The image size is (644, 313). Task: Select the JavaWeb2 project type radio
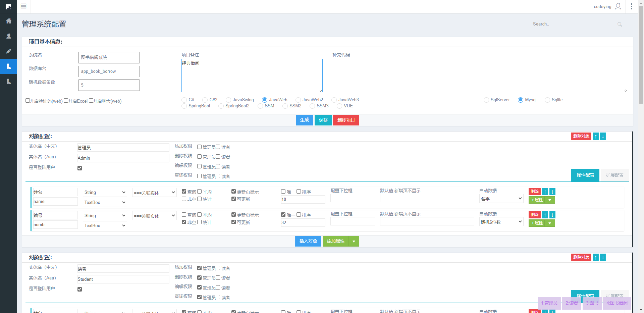(298, 100)
